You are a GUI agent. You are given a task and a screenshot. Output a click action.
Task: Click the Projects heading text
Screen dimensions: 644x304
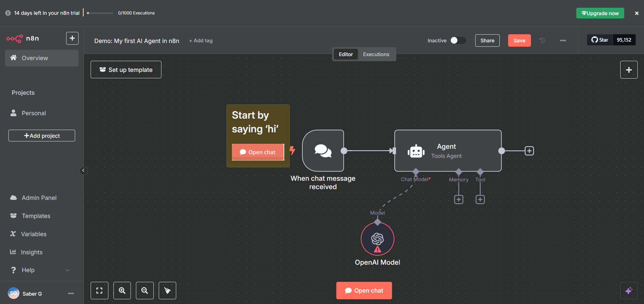tap(23, 93)
